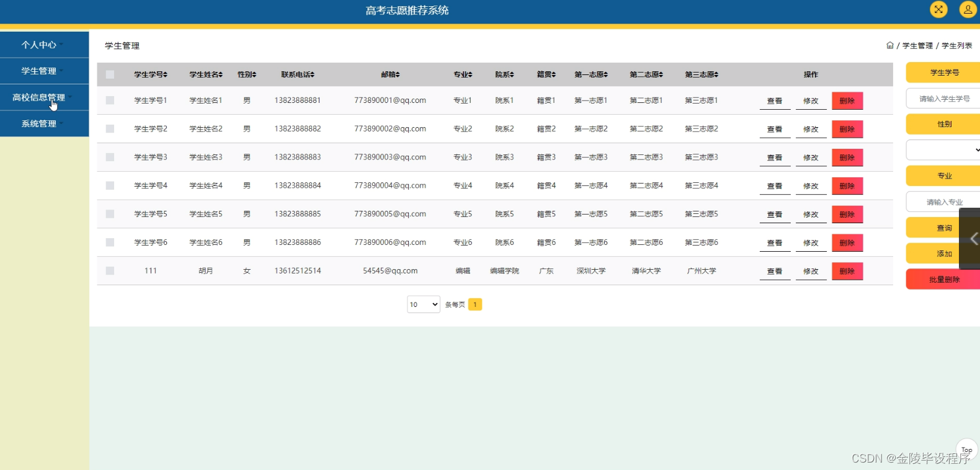Viewport: 980px width, 470px height.
Task: Check the row for 学生学号6
Action: 110,242
